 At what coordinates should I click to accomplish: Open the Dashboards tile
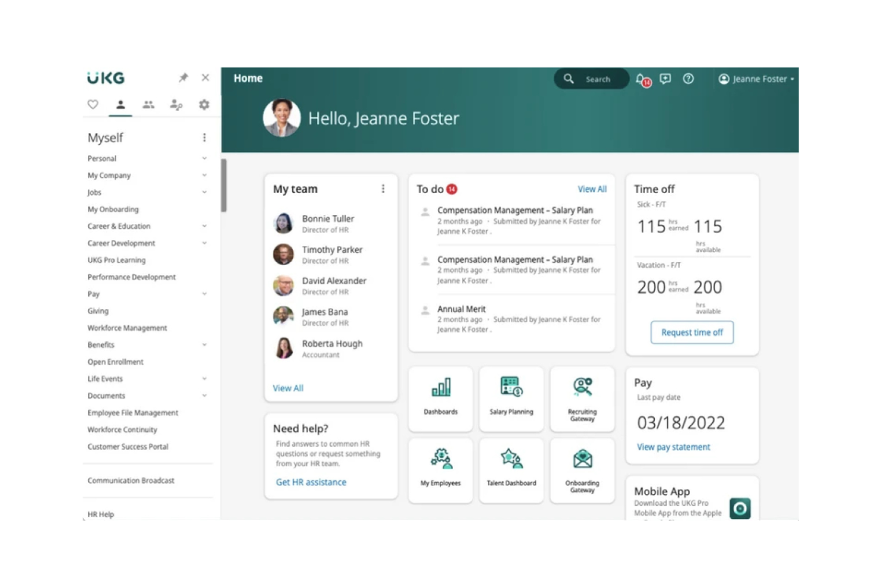click(440, 397)
